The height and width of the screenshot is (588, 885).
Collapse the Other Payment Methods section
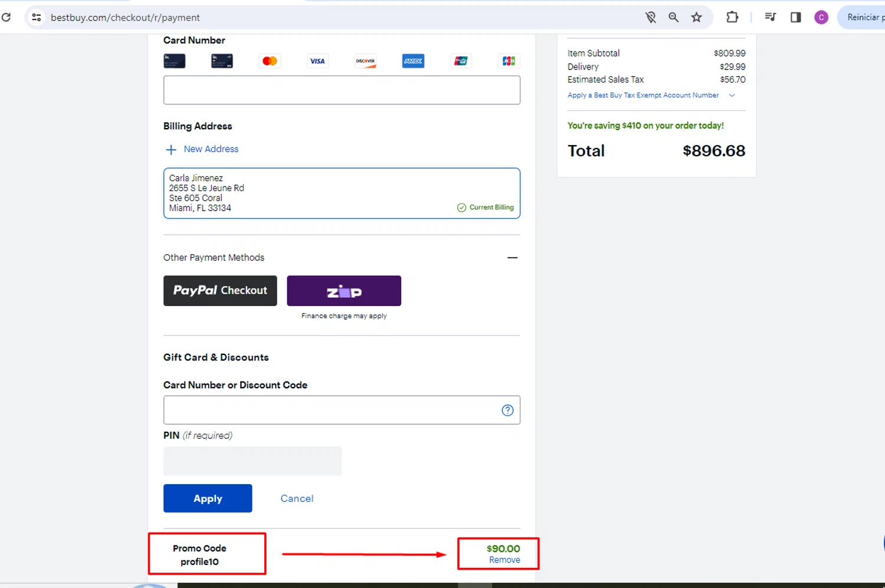point(512,258)
